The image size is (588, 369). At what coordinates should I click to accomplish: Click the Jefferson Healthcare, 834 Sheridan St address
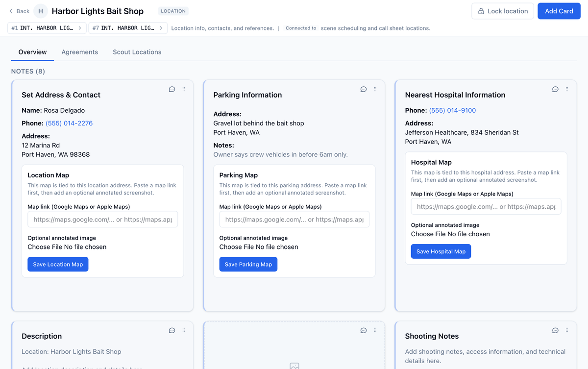(x=462, y=132)
